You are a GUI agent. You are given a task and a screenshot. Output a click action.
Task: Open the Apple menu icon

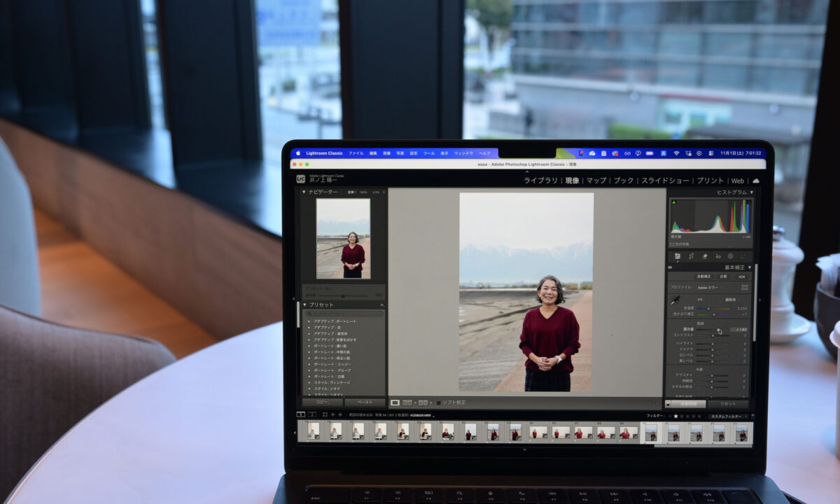click(x=298, y=153)
